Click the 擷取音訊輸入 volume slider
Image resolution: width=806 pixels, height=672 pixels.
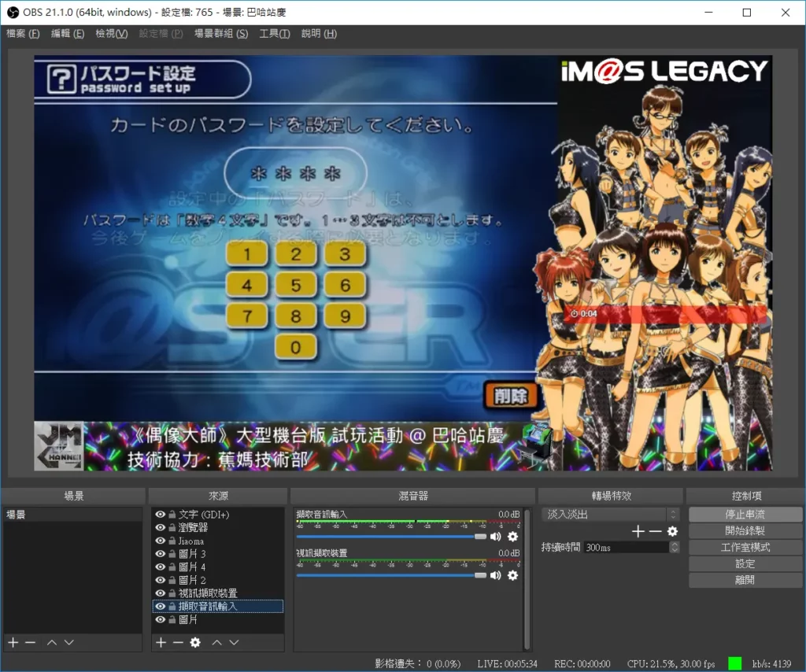click(391, 537)
